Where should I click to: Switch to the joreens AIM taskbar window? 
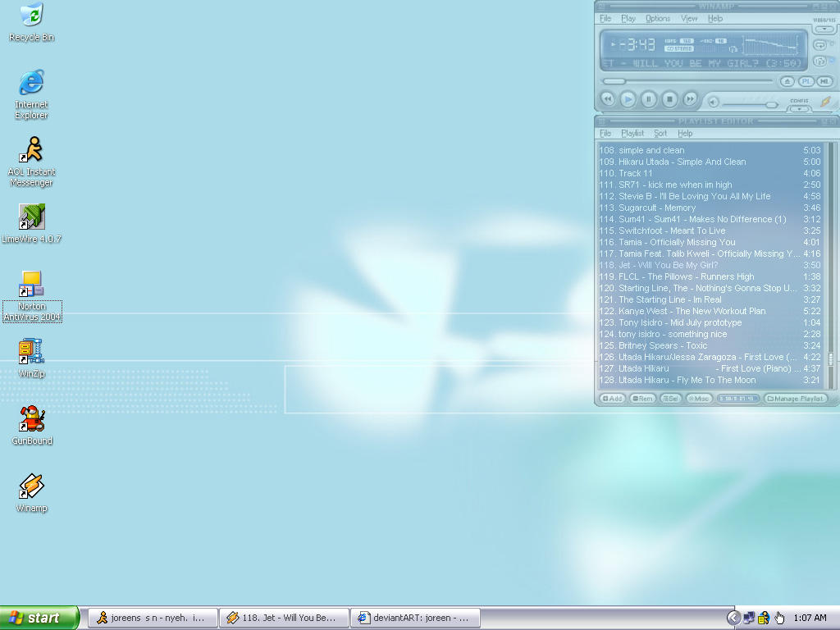pos(153,618)
